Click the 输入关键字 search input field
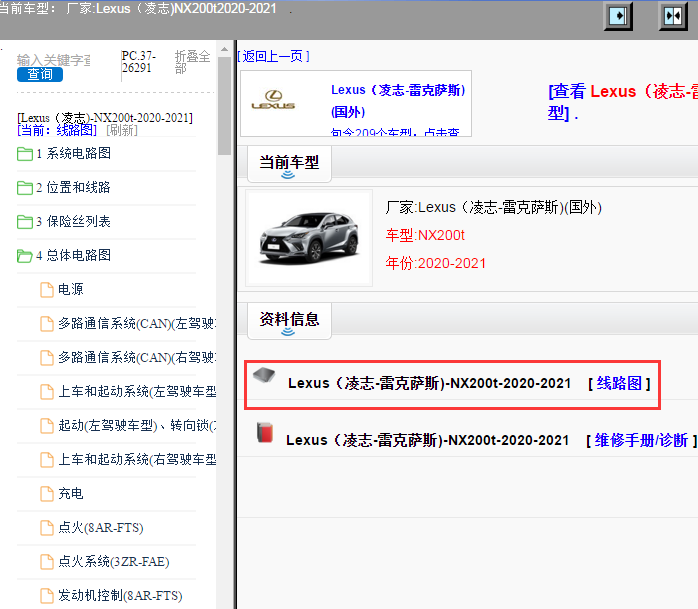The width and height of the screenshot is (698, 609). [x=53, y=60]
